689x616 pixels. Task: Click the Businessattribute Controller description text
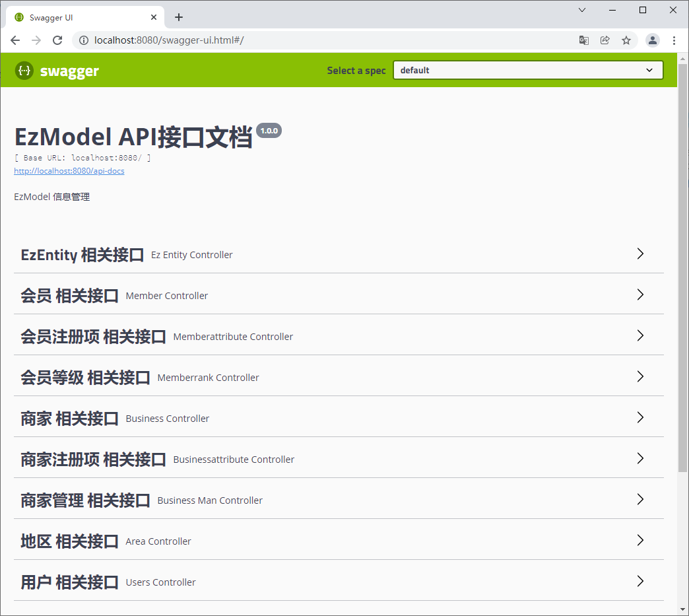234,460
